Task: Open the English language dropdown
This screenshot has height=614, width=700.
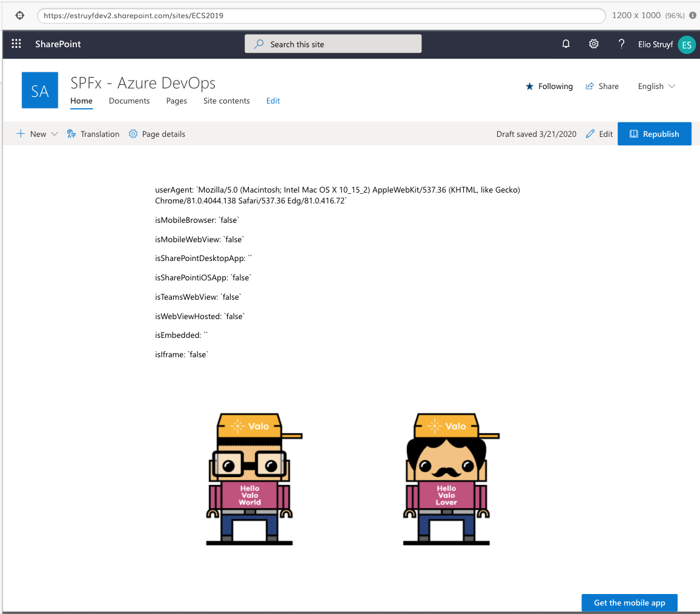Action: click(x=656, y=86)
